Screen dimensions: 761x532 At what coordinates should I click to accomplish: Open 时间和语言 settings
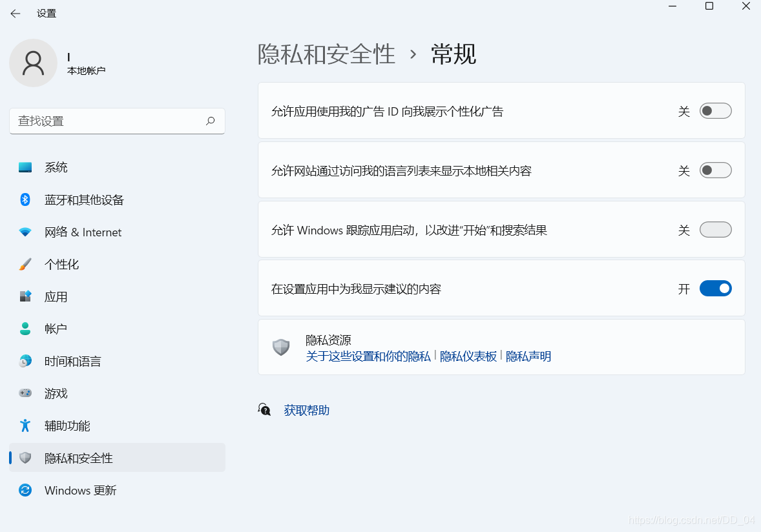tap(25, 361)
